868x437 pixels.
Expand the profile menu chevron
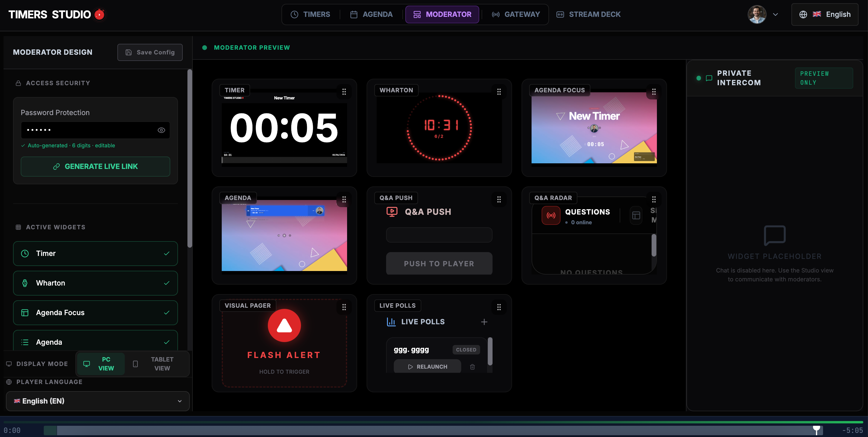click(x=775, y=14)
